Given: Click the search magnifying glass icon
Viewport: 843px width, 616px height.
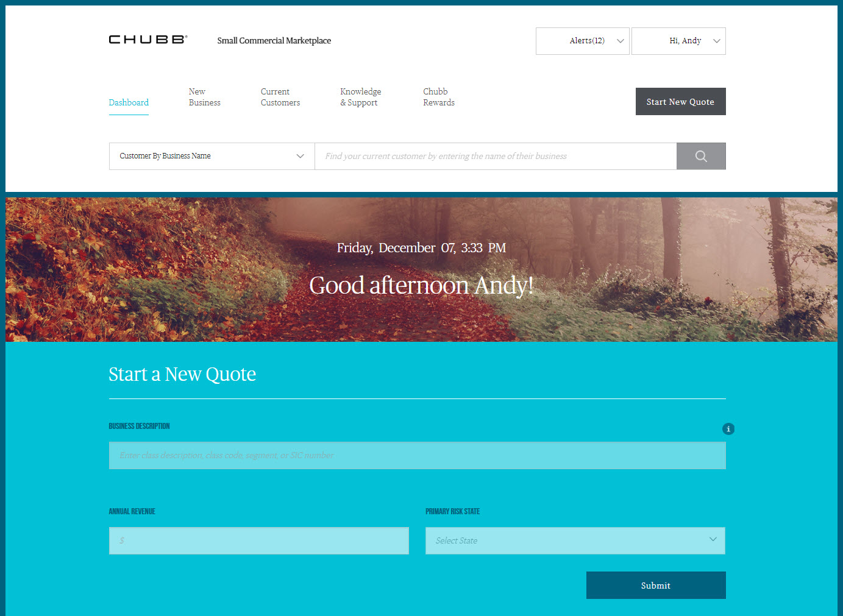Looking at the screenshot, I should (x=700, y=156).
